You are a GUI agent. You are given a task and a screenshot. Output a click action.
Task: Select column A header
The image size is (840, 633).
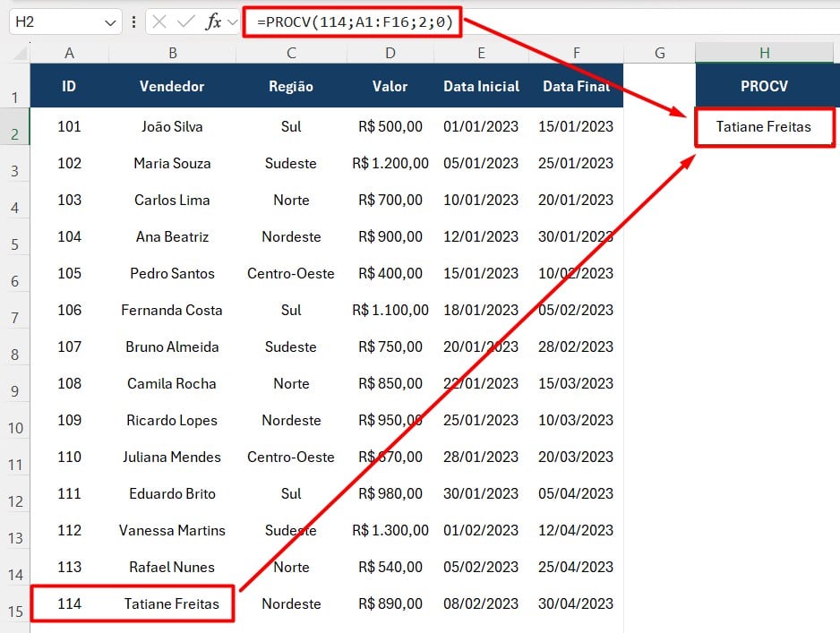click(x=69, y=53)
